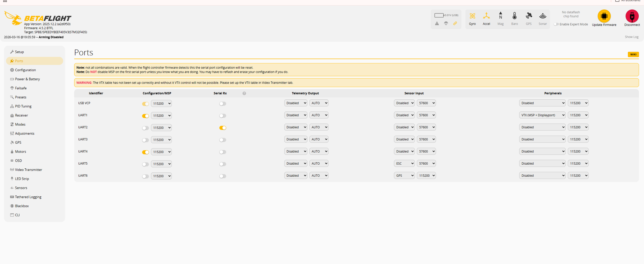Open the GPS tab in sidebar

18,143
